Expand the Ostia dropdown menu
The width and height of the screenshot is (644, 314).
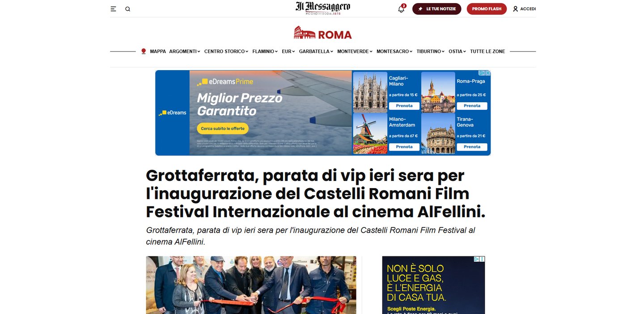pyautogui.click(x=457, y=51)
